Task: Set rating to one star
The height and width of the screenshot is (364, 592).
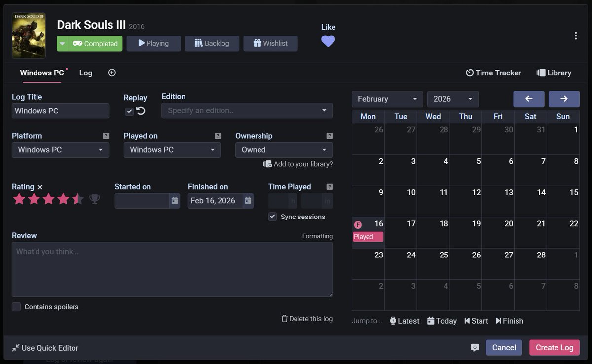Action: (19, 199)
